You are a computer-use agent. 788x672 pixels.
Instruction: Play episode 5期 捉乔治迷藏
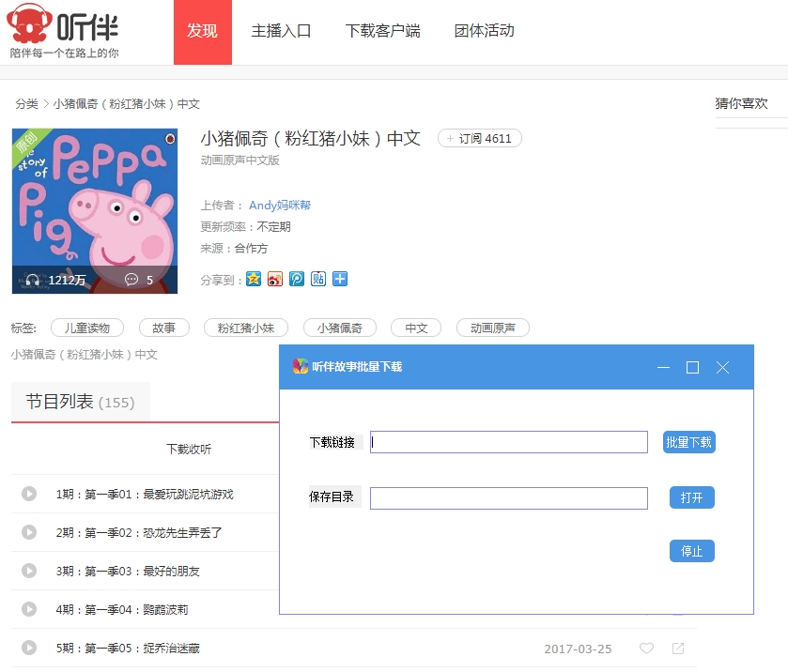click(29, 648)
